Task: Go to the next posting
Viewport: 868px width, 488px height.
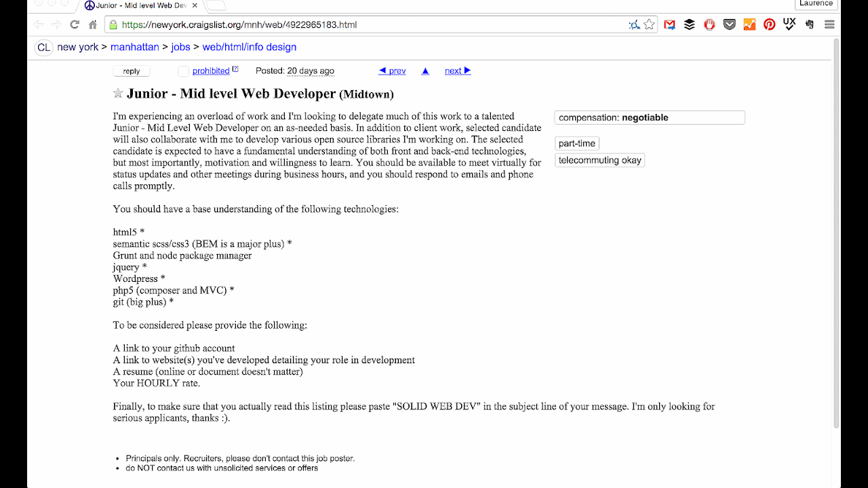Action: (458, 70)
